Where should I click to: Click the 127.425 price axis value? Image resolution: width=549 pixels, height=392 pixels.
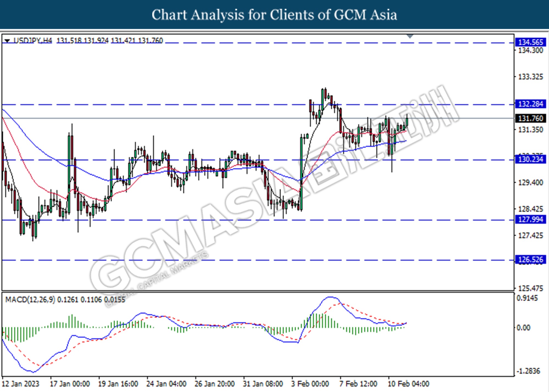[530, 236]
